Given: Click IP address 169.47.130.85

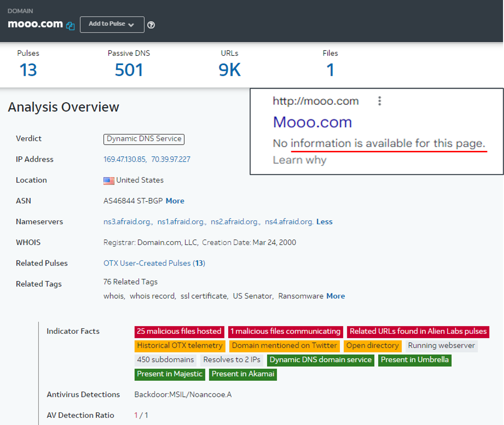Looking at the screenshot, I should [125, 159].
